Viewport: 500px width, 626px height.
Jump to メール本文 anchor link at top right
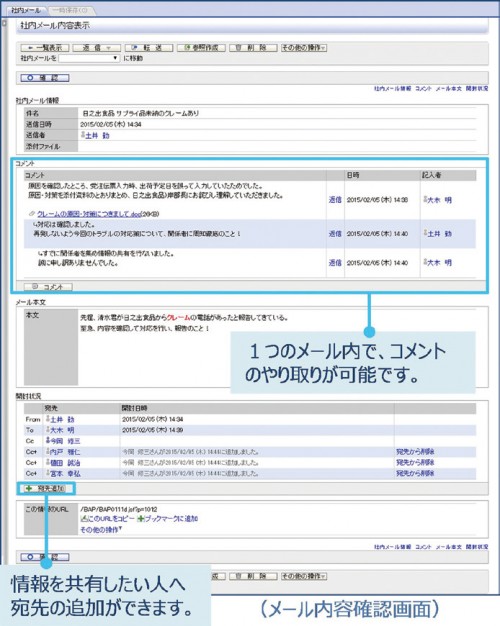(448, 89)
